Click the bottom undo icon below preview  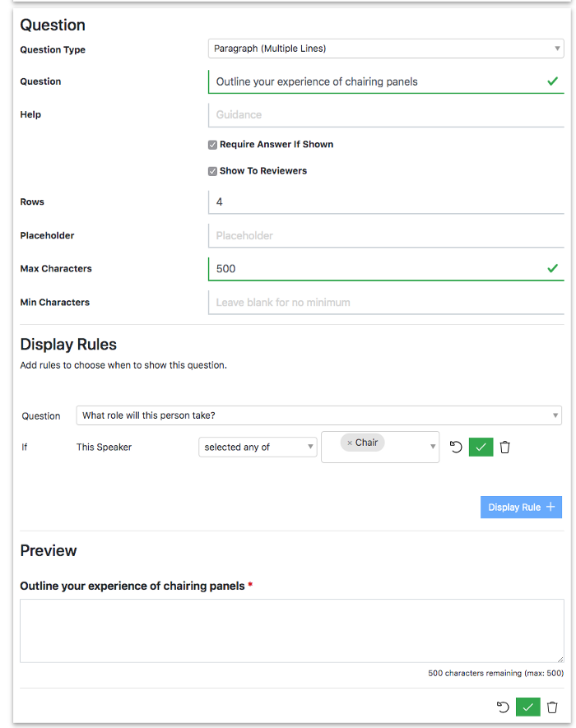[x=503, y=707]
